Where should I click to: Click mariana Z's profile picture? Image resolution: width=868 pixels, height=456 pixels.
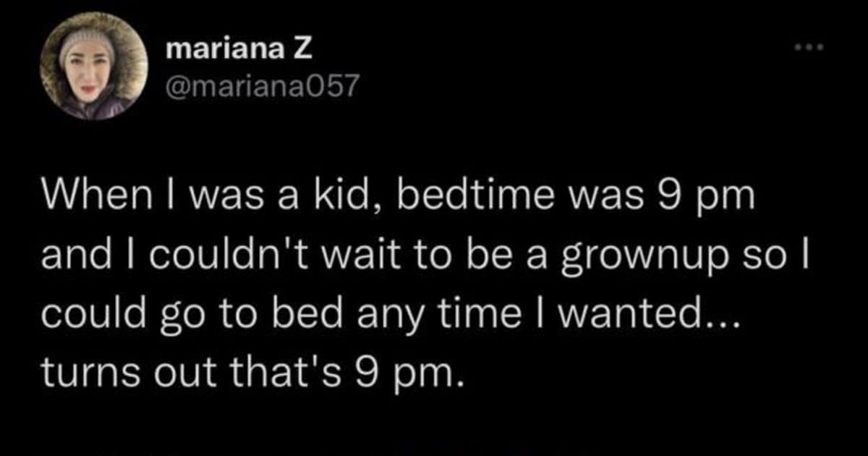coord(94,67)
